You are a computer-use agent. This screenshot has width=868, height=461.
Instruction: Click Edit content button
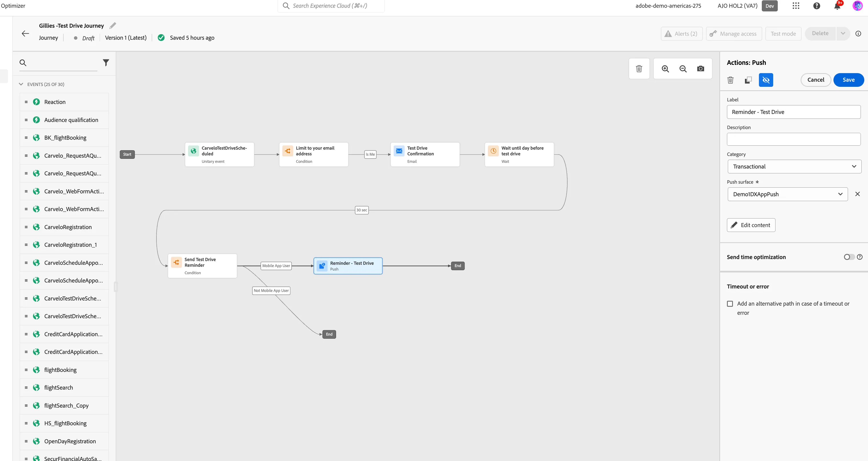pyautogui.click(x=751, y=225)
